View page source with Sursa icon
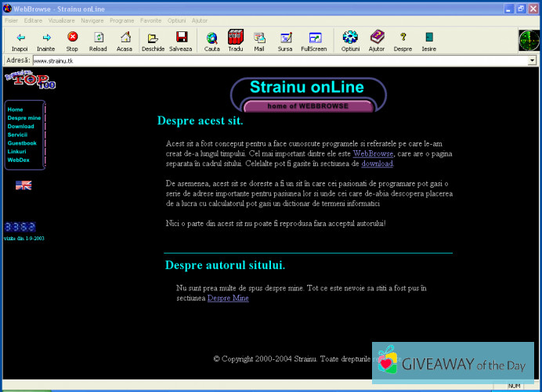This screenshot has height=392, width=542. 285,37
